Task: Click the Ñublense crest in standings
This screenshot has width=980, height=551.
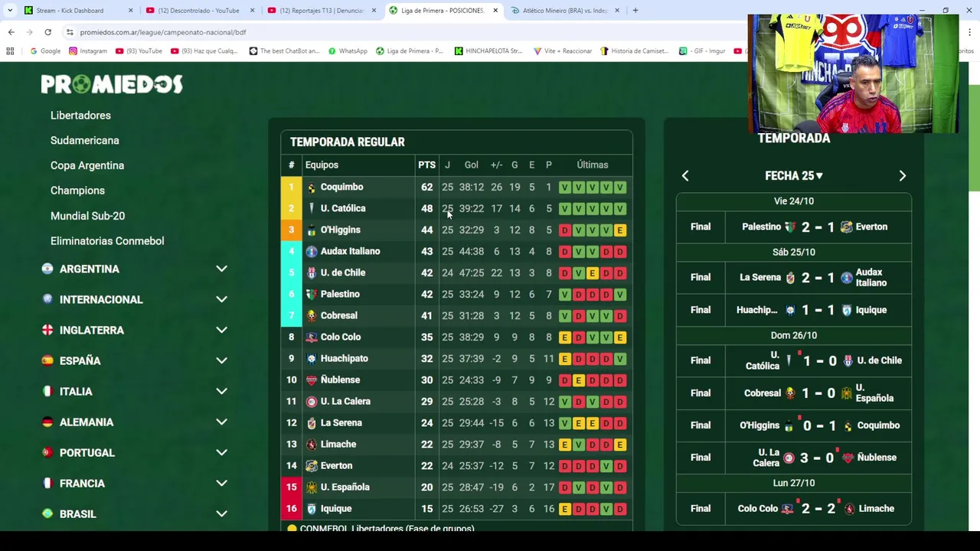Action: pyautogui.click(x=312, y=380)
